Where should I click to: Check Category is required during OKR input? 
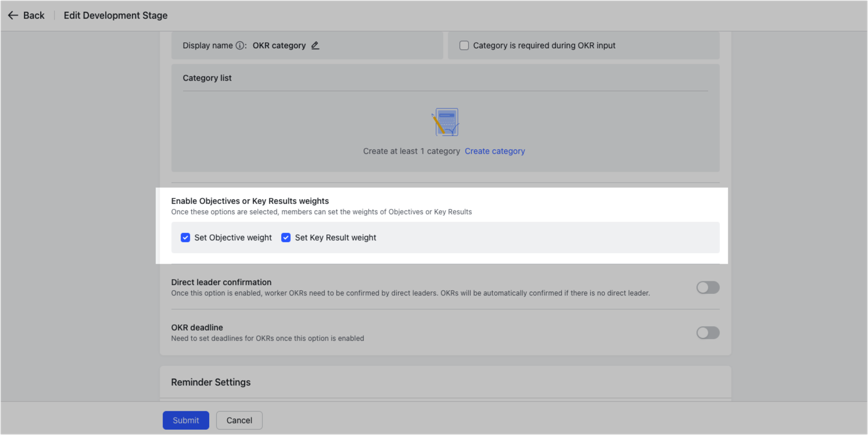pyautogui.click(x=464, y=45)
